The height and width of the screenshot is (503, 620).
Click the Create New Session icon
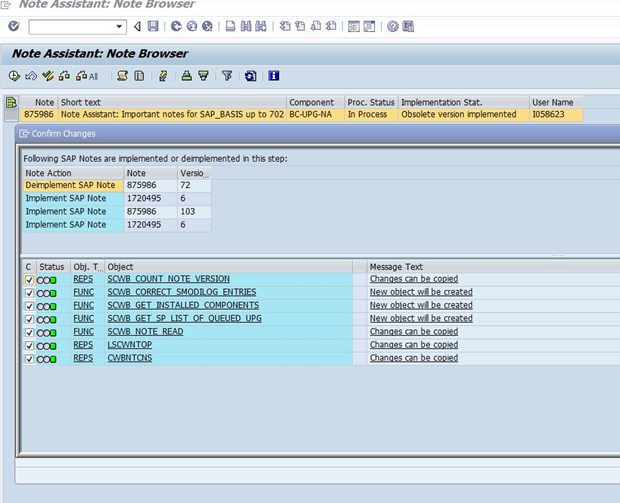[x=353, y=26]
